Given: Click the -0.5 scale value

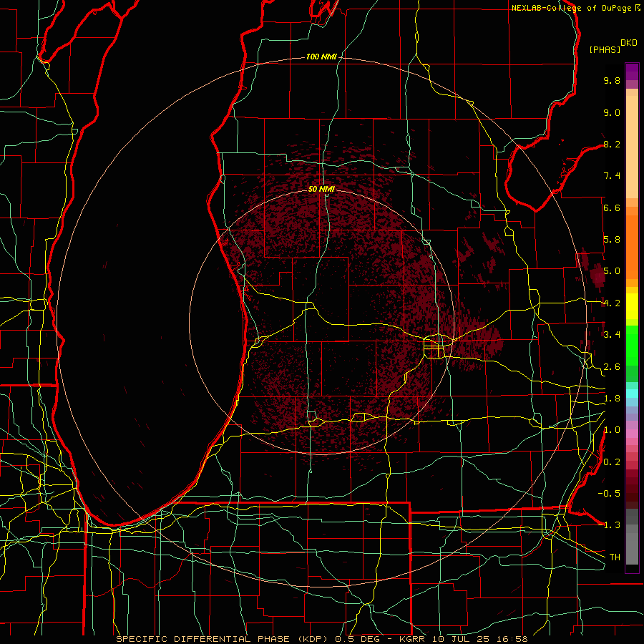Looking at the screenshot, I should (x=609, y=494).
